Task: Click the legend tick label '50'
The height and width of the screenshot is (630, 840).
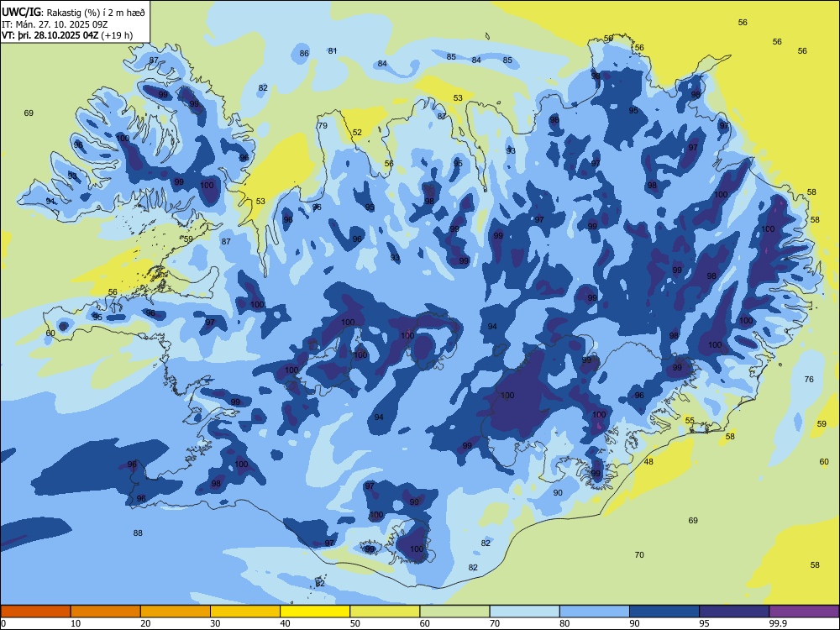Action: pos(355,623)
